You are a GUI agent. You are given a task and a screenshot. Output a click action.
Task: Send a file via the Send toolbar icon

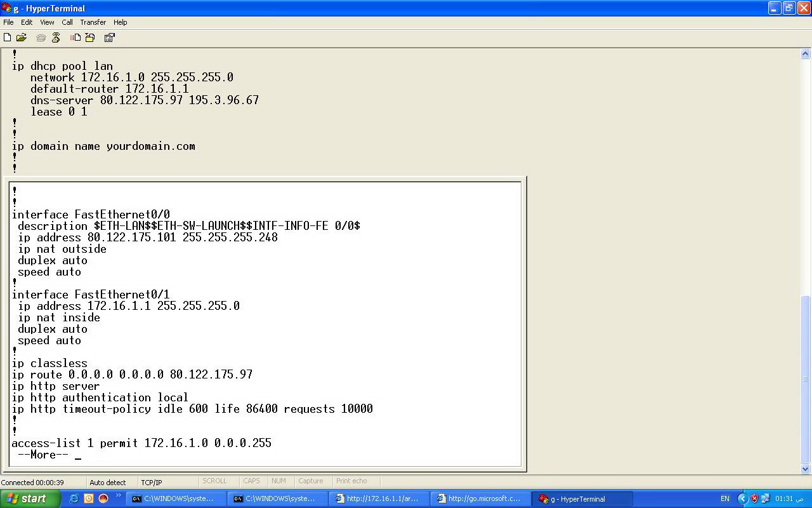point(75,37)
